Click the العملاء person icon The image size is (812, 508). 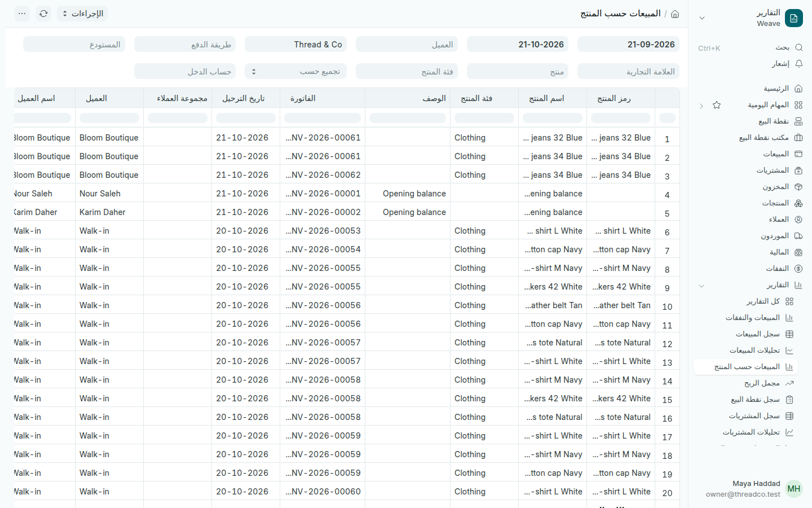pyautogui.click(x=798, y=220)
